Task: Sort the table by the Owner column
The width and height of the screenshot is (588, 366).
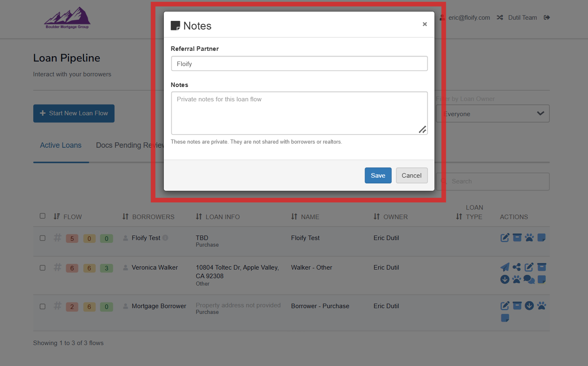Action: point(390,217)
